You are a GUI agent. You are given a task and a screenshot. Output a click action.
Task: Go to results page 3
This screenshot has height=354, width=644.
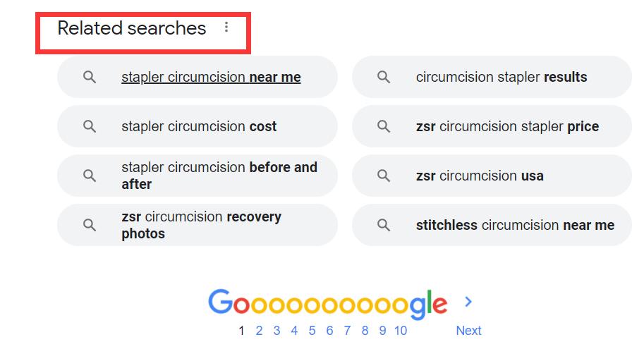pos(277,331)
